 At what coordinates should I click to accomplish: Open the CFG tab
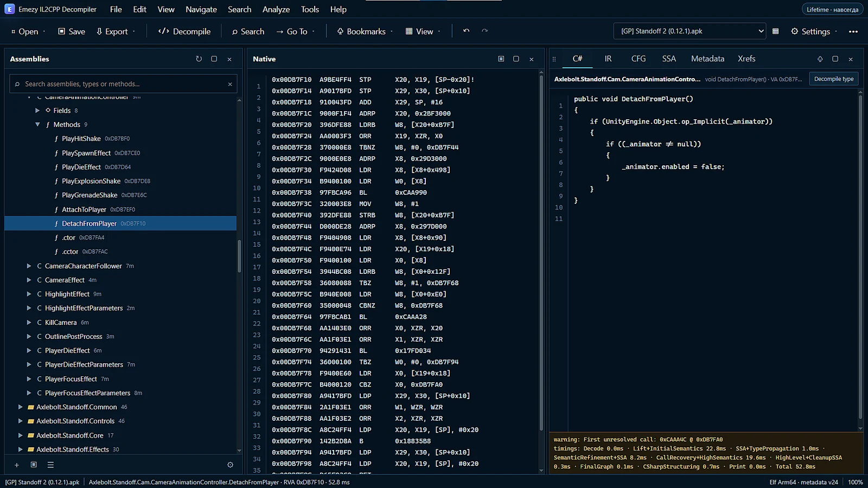tap(639, 59)
